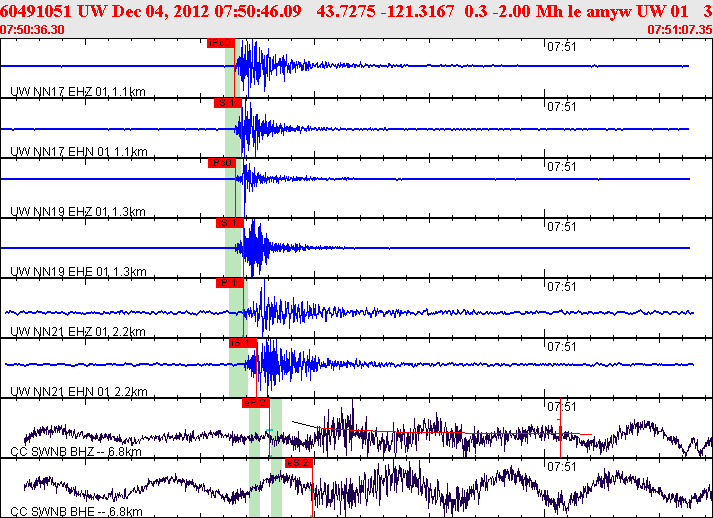Click the UW NN17 EHZ 01 1.1km channel label
This screenshot has height=518, width=713.
(78, 91)
